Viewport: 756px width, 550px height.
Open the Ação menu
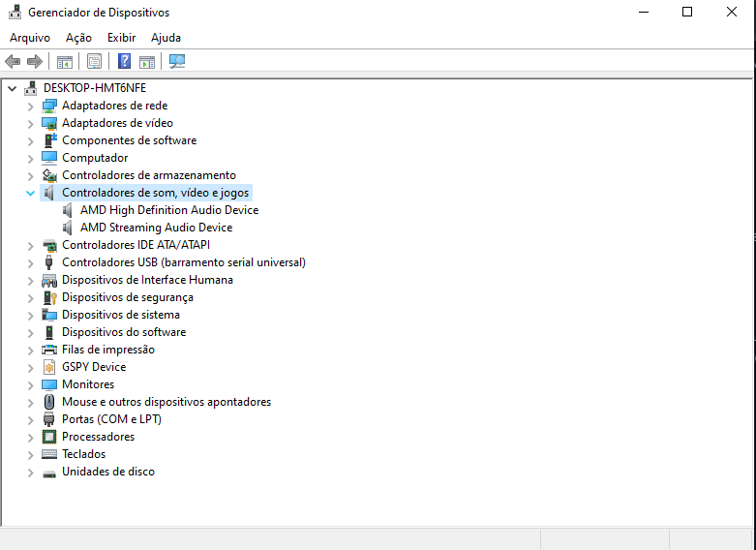78,38
